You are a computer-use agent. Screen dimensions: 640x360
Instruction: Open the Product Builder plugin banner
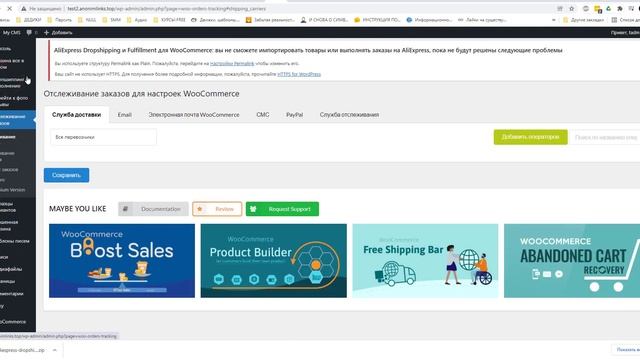pos(273,260)
